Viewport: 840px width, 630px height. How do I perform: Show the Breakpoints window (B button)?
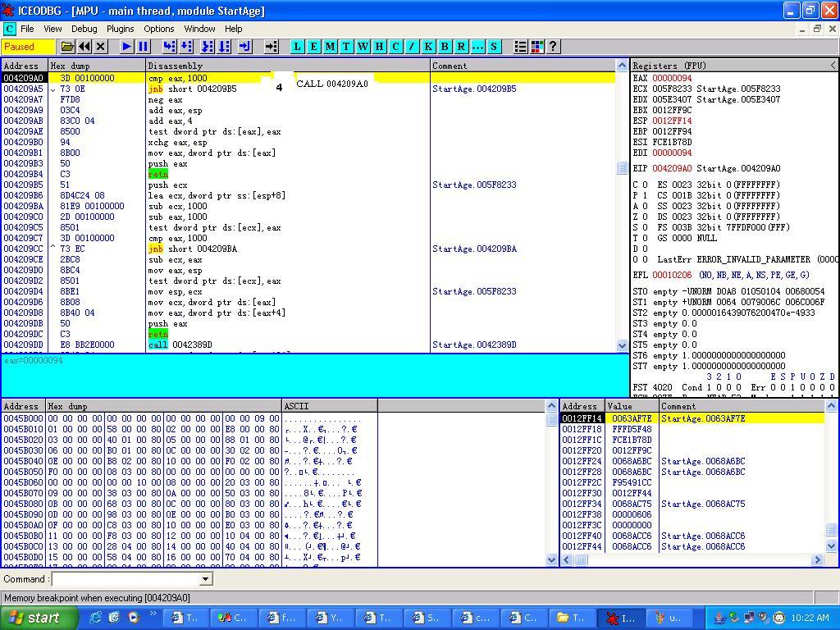(x=445, y=47)
